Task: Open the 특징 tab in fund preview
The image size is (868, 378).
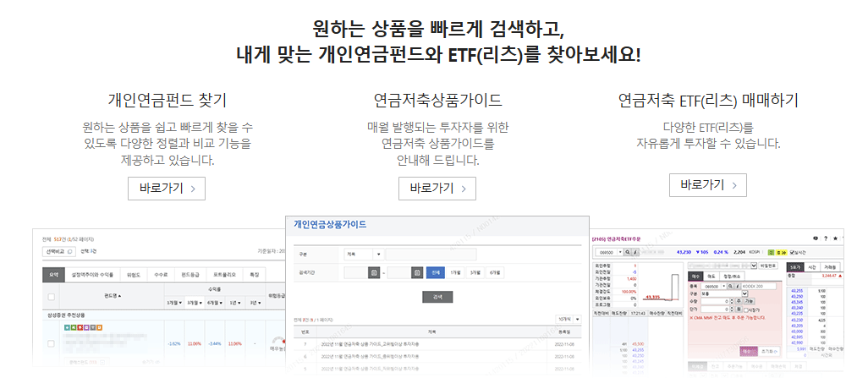Action: click(254, 275)
